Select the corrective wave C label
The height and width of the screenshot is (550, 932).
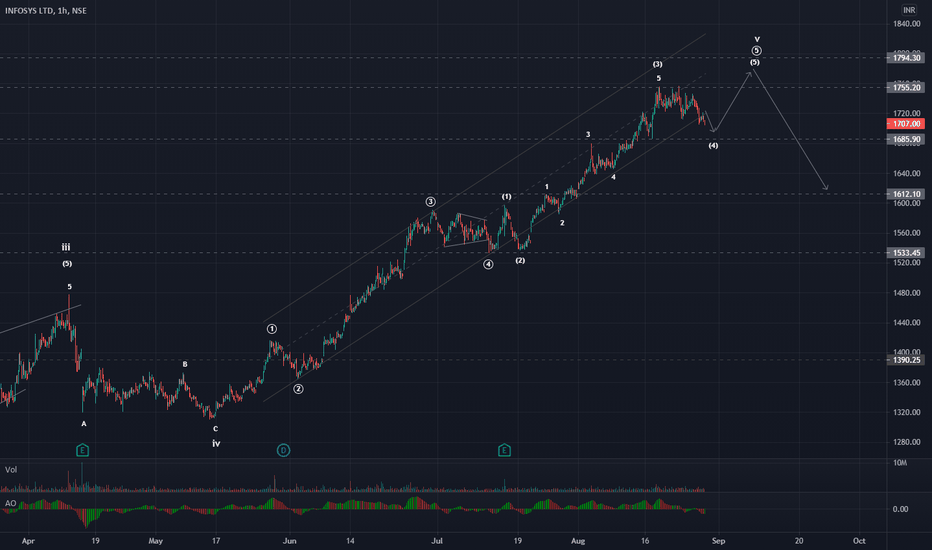coord(215,429)
